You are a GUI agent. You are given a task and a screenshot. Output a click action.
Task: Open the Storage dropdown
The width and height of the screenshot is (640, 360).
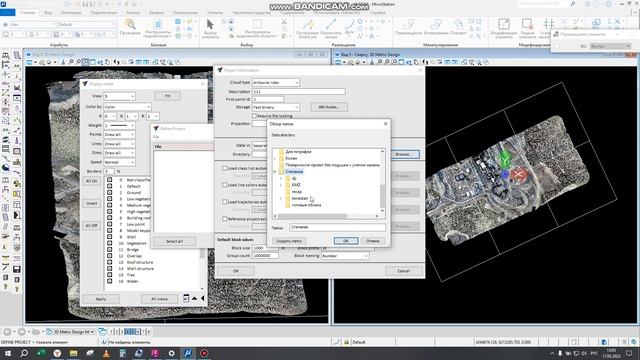[276, 107]
